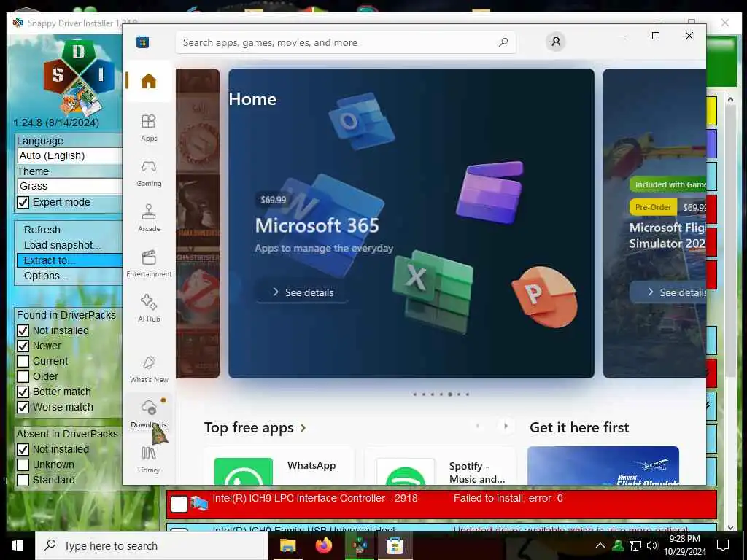The width and height of the screenshot is (747, 560).
Task: Toggle Not installed under Absent in DriverPacks
Action: click(x=23, y=449)
